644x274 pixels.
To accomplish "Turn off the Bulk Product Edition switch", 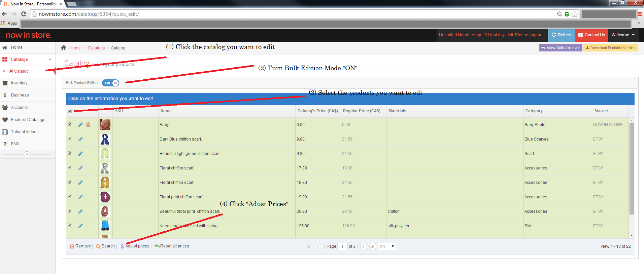I will 111,83.
